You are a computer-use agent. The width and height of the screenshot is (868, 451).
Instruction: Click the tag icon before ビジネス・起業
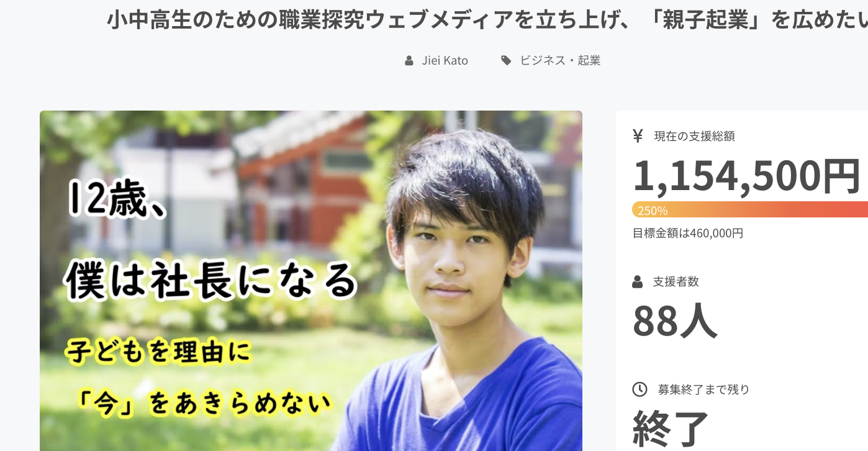click(x=506, y=60)
